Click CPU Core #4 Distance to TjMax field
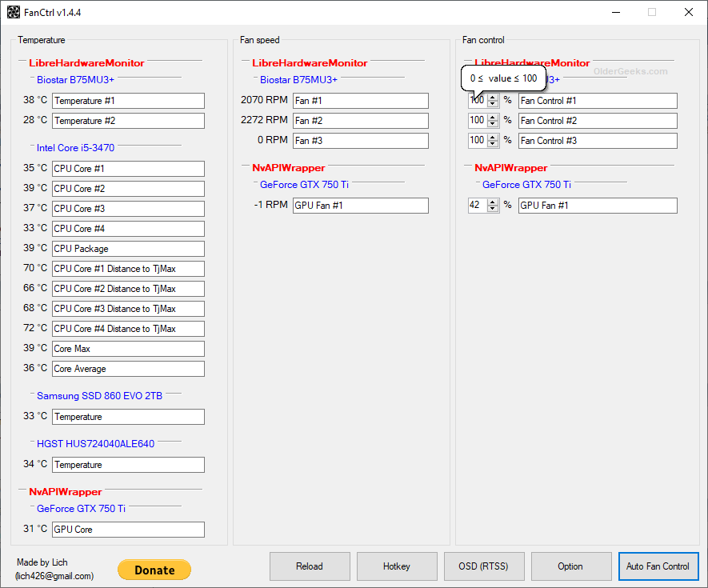Viewport: 708px width, 588px height. 128,329
